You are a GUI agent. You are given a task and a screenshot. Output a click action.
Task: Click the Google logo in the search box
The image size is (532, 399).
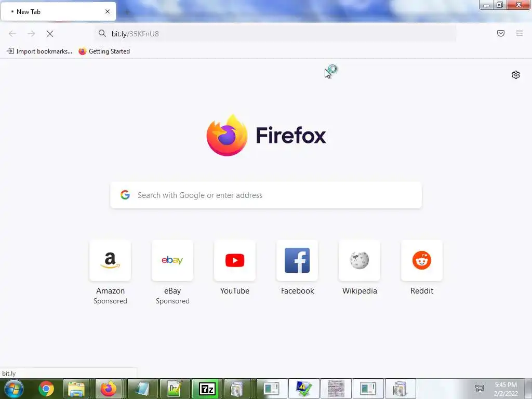(125, 195)
